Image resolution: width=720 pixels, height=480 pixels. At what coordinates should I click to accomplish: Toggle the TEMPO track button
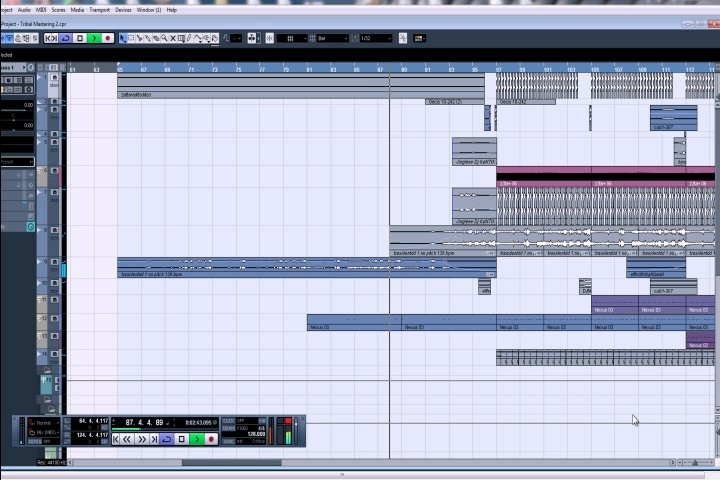point(229,428)
